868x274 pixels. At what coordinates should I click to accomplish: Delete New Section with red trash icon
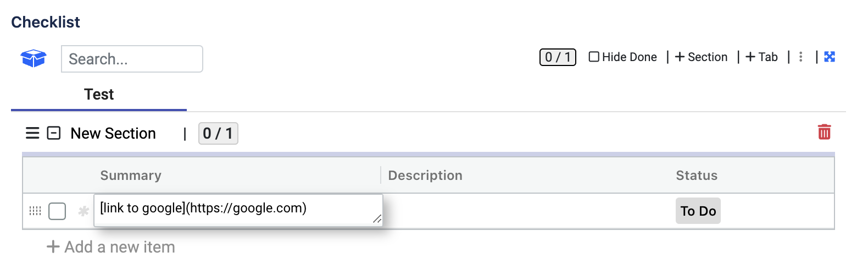[x=824, y=132]
